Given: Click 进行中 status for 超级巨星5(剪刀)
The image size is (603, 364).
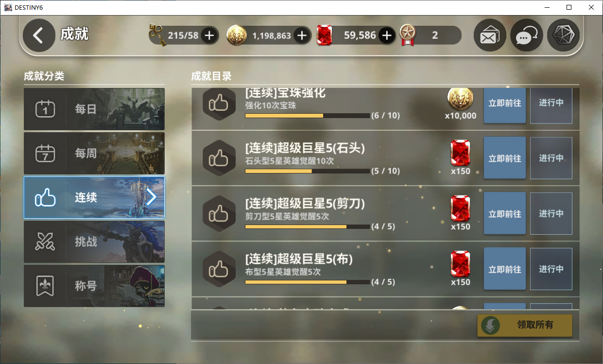Looking at the screenshot, I should 551,213.
